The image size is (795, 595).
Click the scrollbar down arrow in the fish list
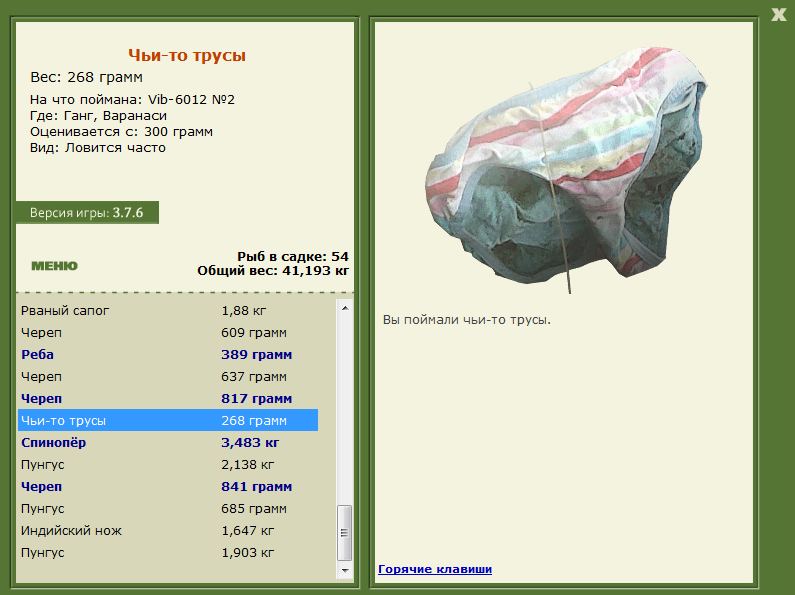pos(345,570)
